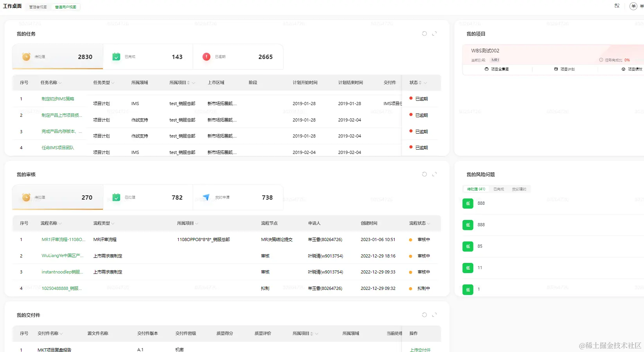Open the 任务名称 column filter dropdown
Image resolution: width=644 pixels, height=352 pixels.
[x=60, y=83]
